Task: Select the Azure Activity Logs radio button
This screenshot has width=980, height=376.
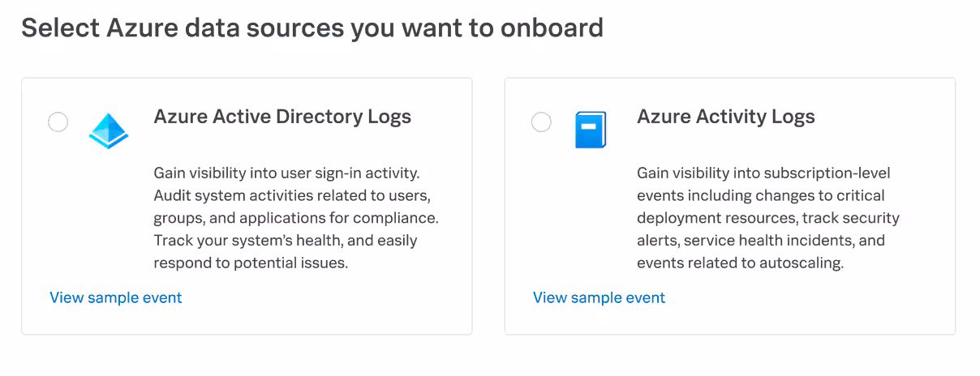Action: 541,122
